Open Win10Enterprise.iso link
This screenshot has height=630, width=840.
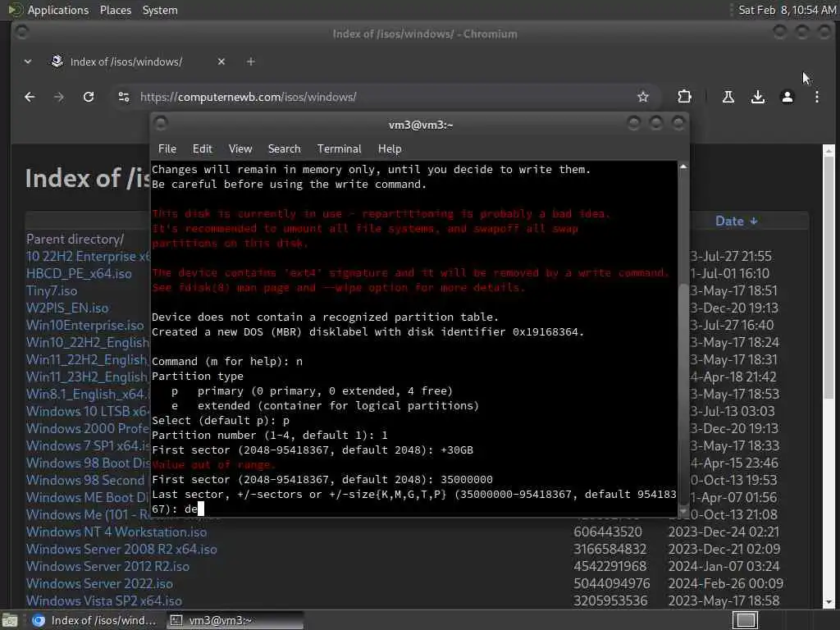[x=85, y=325]
